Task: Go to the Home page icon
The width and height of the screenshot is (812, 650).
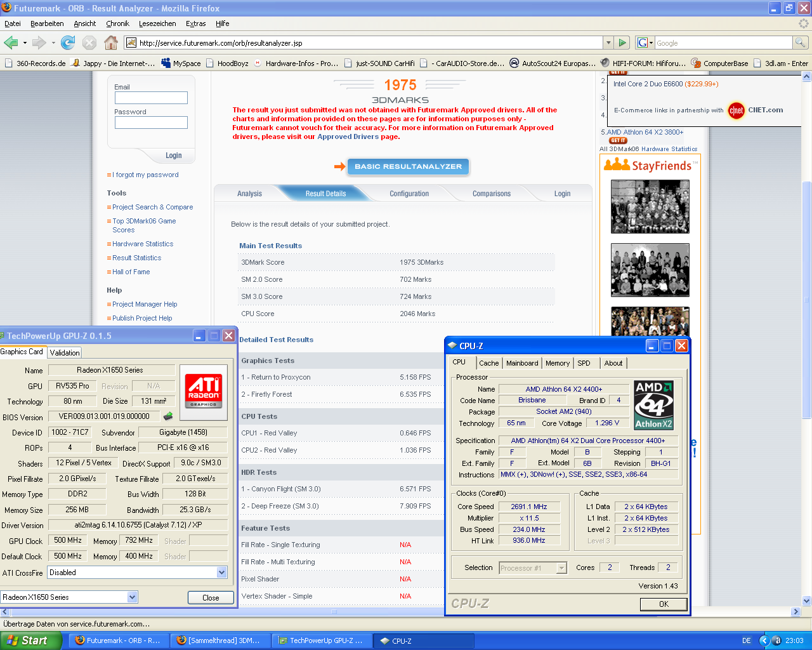Action: [111, 43]
